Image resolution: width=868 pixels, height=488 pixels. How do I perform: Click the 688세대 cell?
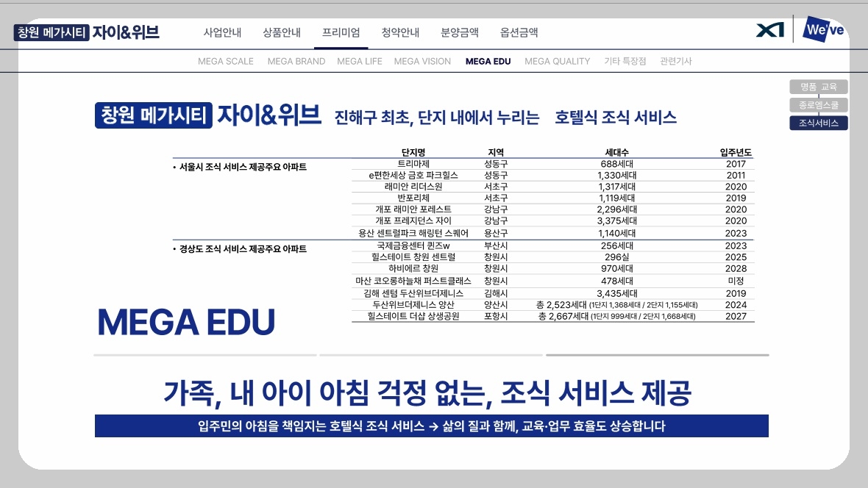pyautogui.click(x=616, y=164)
